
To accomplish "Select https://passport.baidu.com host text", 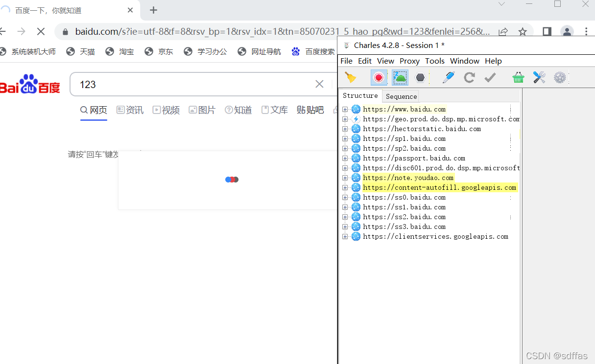I will tap(414, 158).
